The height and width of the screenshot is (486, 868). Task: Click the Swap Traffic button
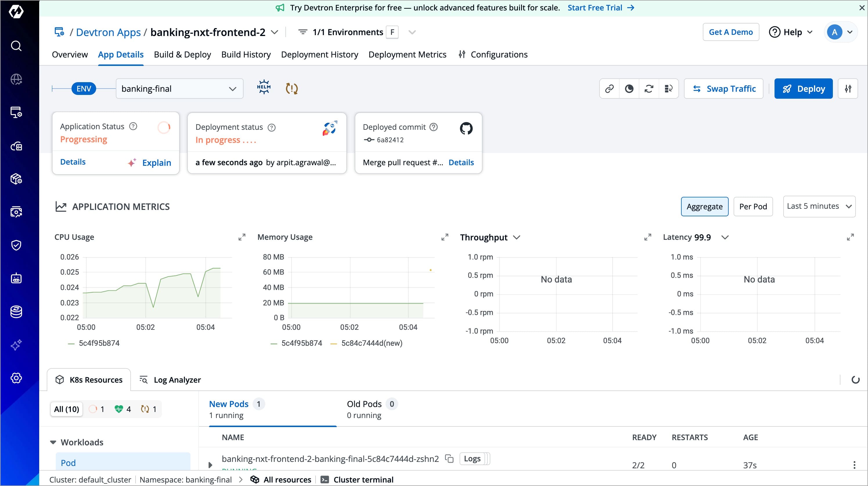click(723, 89)
